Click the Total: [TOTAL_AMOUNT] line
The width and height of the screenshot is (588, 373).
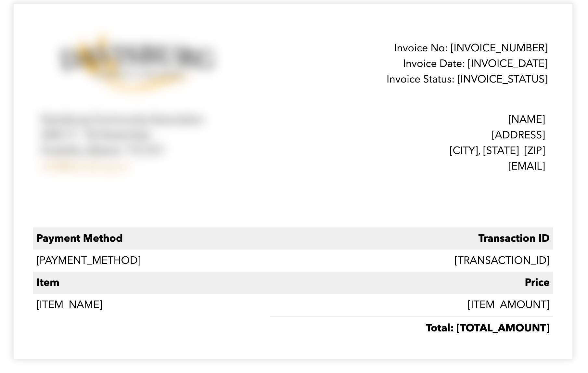point(488,328)
